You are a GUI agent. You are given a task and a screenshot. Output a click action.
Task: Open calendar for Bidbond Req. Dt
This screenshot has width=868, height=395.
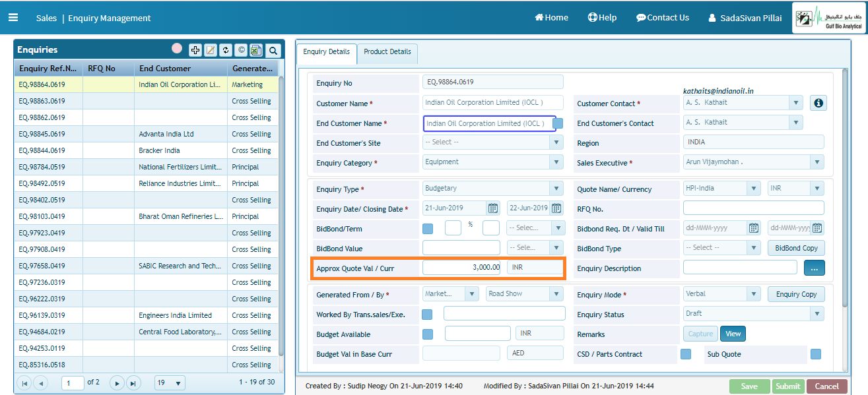tap(754, 228)
